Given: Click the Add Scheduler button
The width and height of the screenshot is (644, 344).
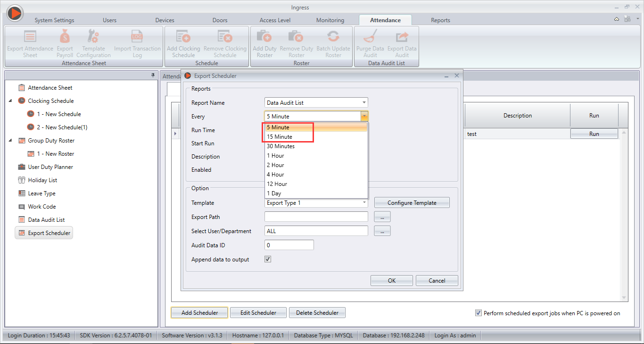Looking at the screenshot, I should click(199, 312).
